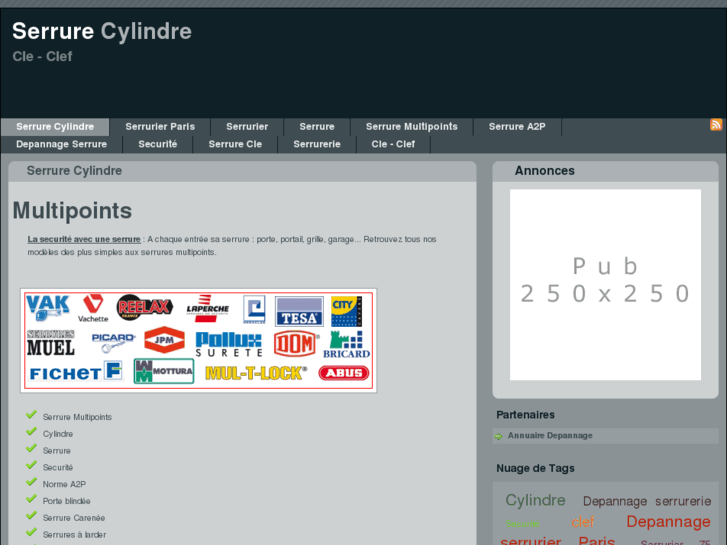Click the 'Cylindre' list item
Viewport: 727px width, 545px height.
tap(58, 434)
